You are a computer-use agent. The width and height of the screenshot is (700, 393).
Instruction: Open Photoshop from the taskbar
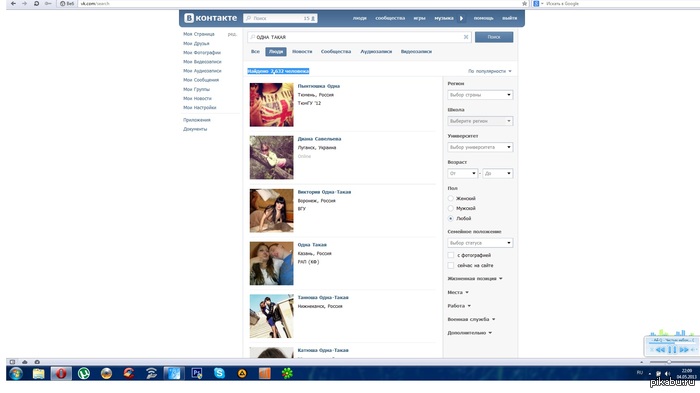pyautogui.click(x=196, y=373)
